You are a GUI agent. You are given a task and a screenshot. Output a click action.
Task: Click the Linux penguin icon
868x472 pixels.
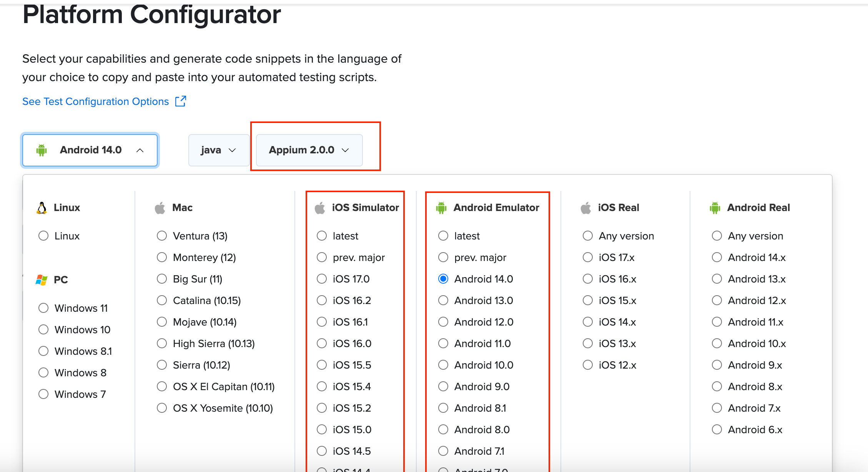[42, 208]
